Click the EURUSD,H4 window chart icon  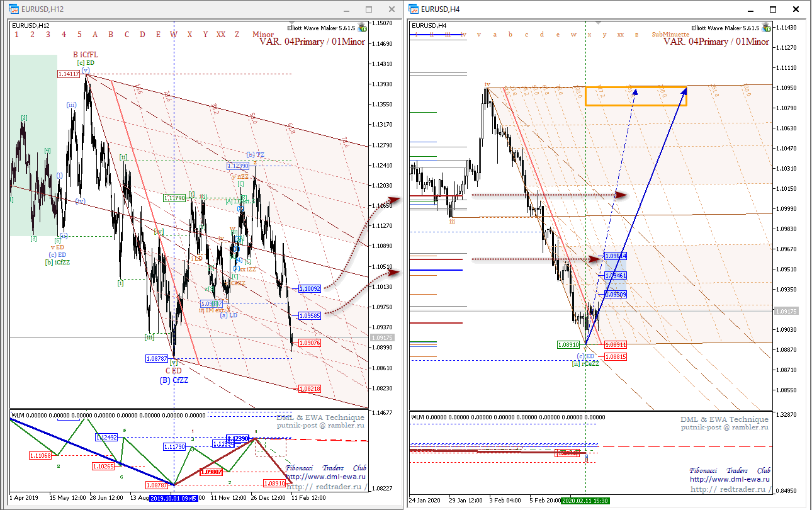[x=414, y=9]
